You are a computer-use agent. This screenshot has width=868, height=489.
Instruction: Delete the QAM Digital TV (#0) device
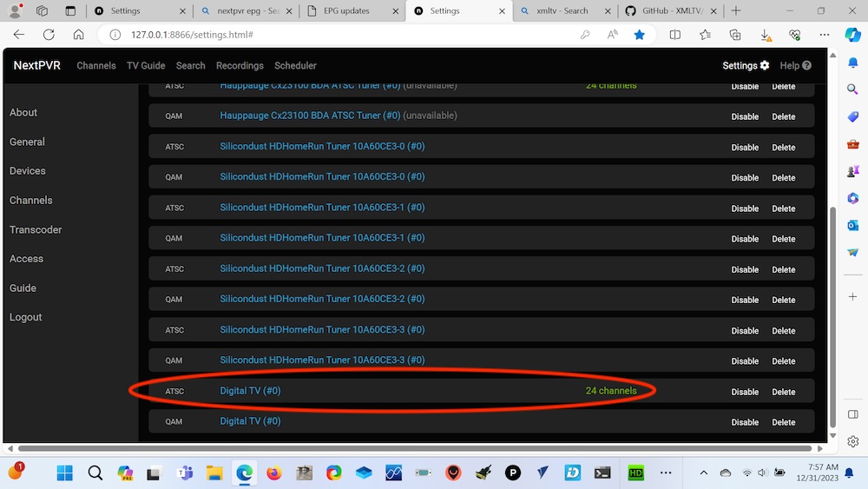[783, 422]
